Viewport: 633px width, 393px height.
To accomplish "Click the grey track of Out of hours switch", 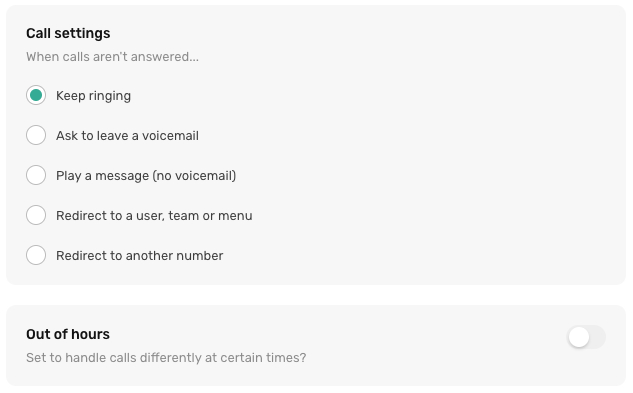I will pos(598,337).
